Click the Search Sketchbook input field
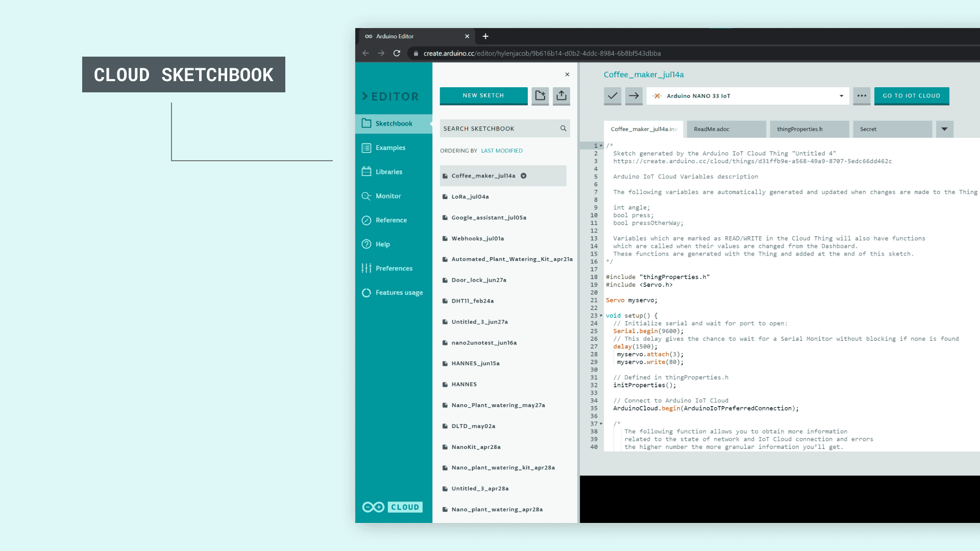 [498, 129]
